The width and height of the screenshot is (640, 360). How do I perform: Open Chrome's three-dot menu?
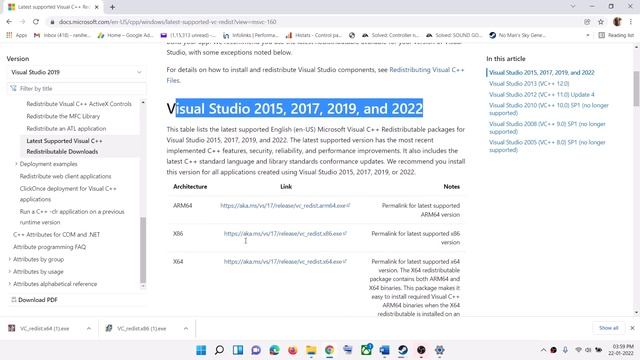click(x=631, y=22)
